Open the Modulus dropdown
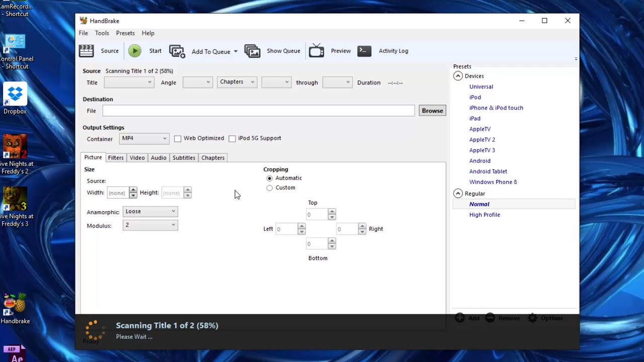644x362 pixels. click(x=150, y=225)
